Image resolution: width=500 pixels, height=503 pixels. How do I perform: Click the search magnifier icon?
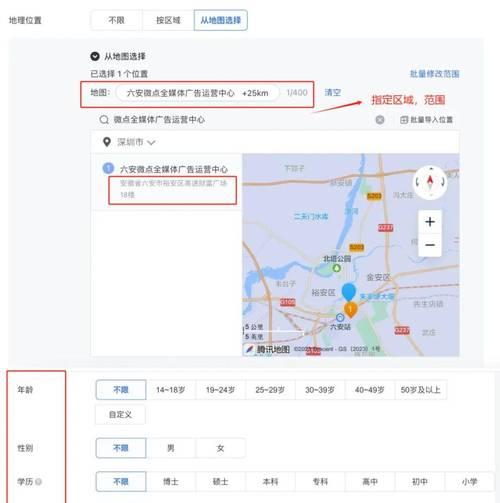pyautogui.click(x=104, y=120)
